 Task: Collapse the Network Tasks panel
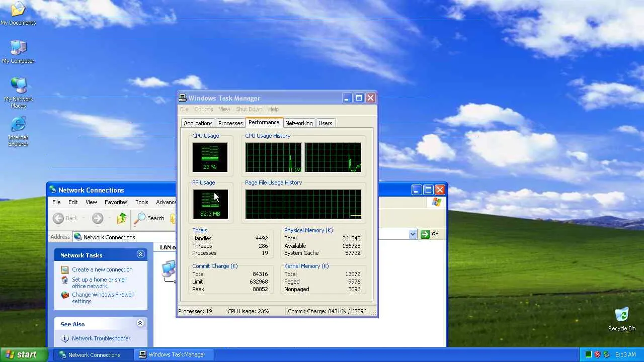point(140,254)
